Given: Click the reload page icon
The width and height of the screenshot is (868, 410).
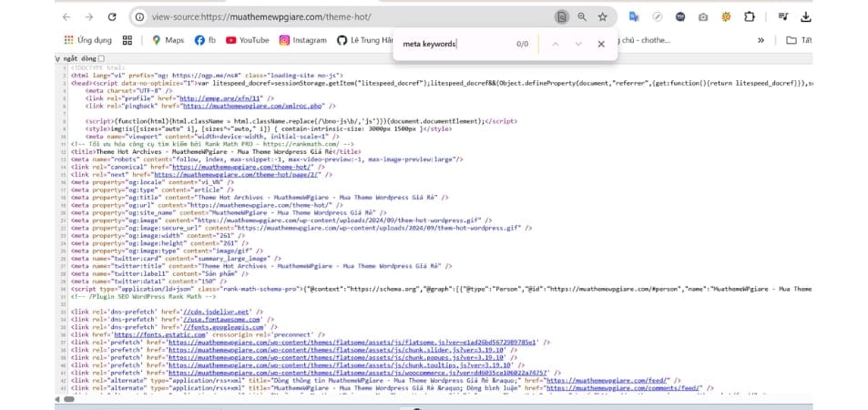Looking at the screenshot, I should 113,16.
